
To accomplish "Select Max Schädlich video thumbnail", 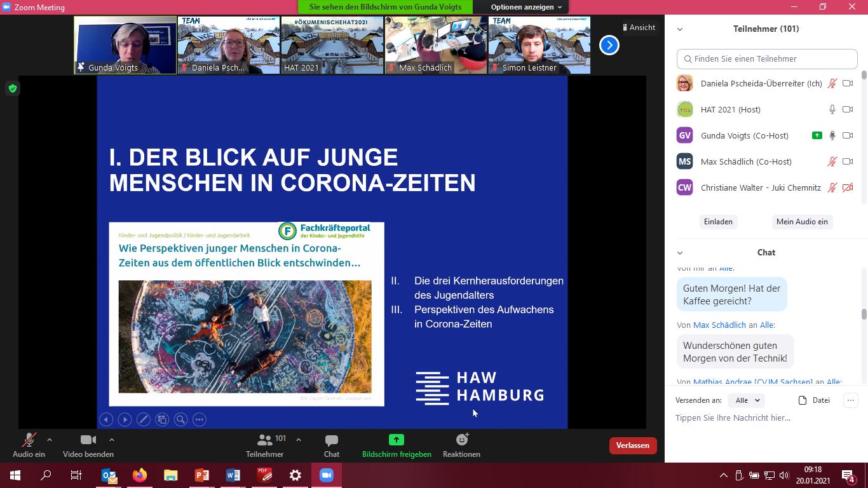I will tap(436, 45).
